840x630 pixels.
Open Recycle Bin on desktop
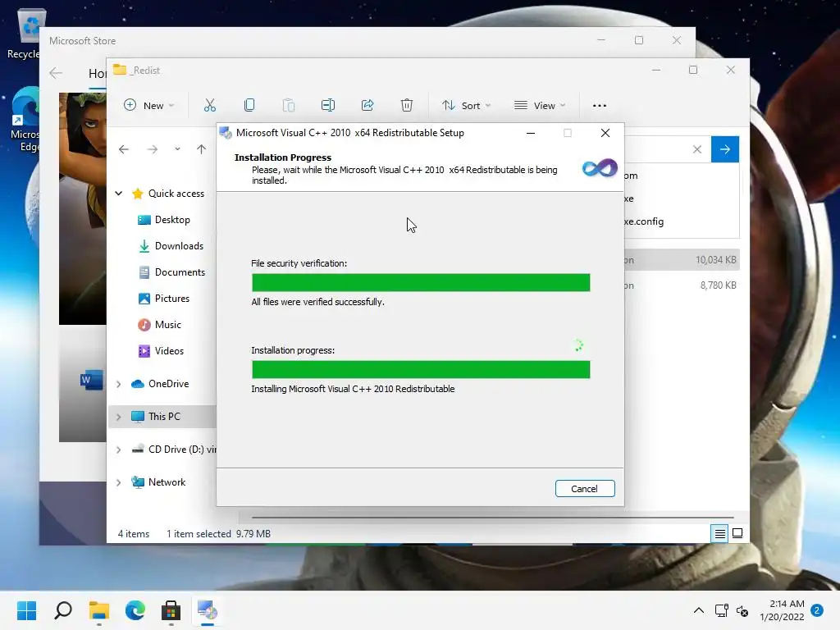click(x=24, y=34)
